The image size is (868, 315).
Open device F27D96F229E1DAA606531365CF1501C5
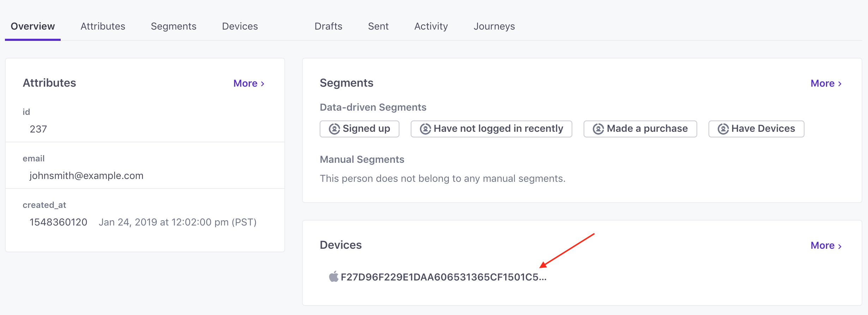444,277
